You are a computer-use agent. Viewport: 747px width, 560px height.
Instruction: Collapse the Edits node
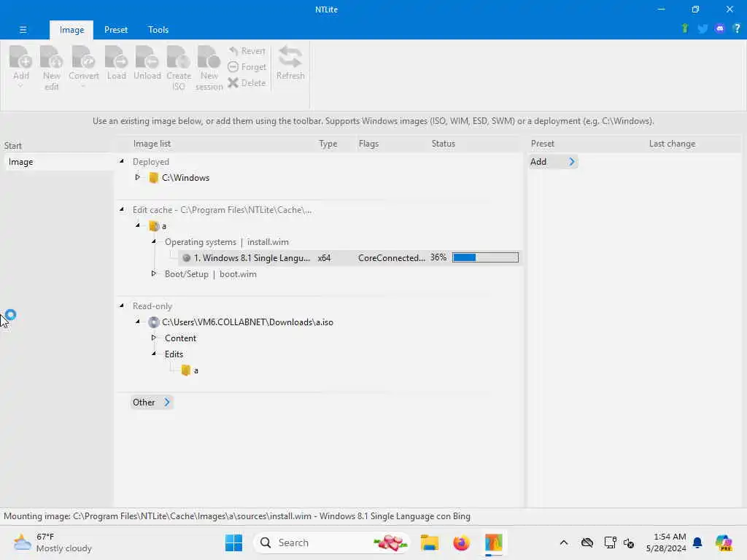154,354
